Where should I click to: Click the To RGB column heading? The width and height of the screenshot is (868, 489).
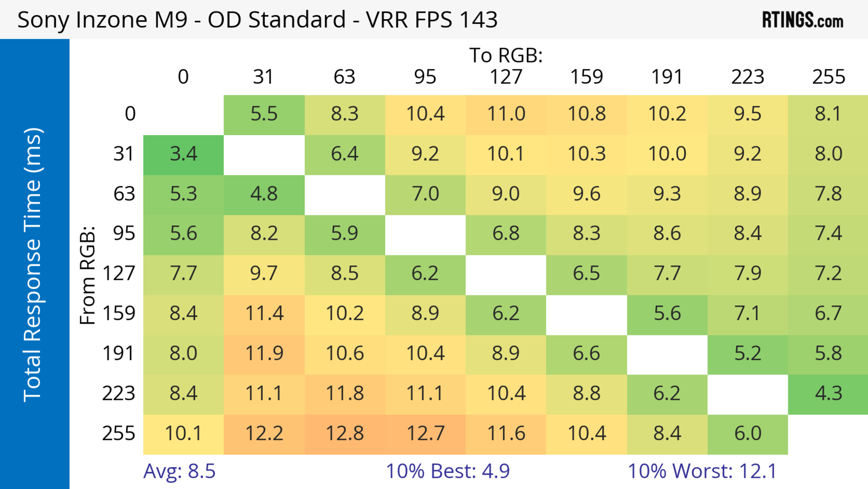(506, 55)
